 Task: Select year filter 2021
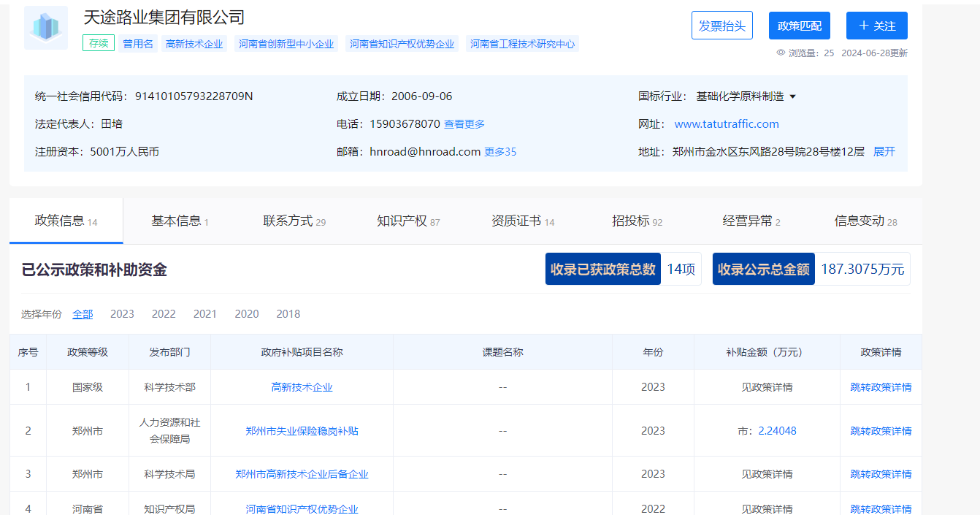click(204, 314)
